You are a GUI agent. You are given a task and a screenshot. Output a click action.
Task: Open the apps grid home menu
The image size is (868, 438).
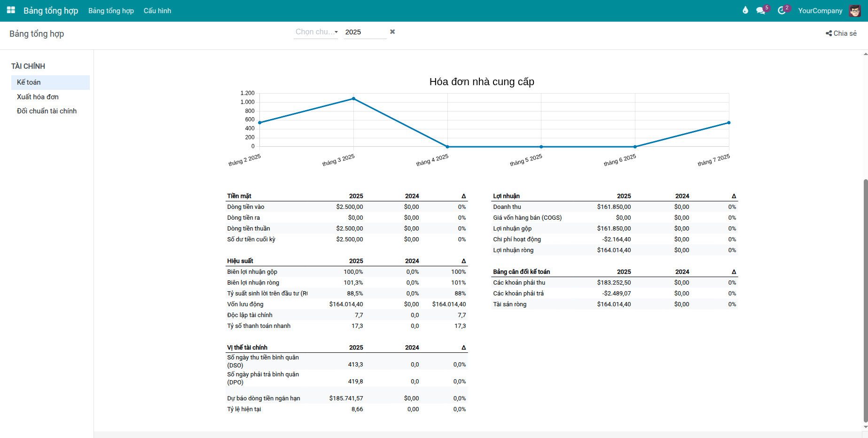click(x=11, y=10)
